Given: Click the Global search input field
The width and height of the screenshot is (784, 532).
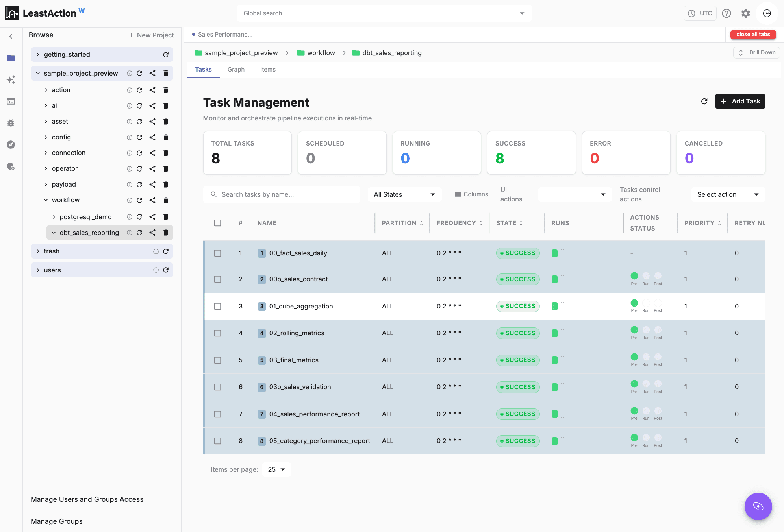Looking at the screenshot, I should click(x=384, y=13).
